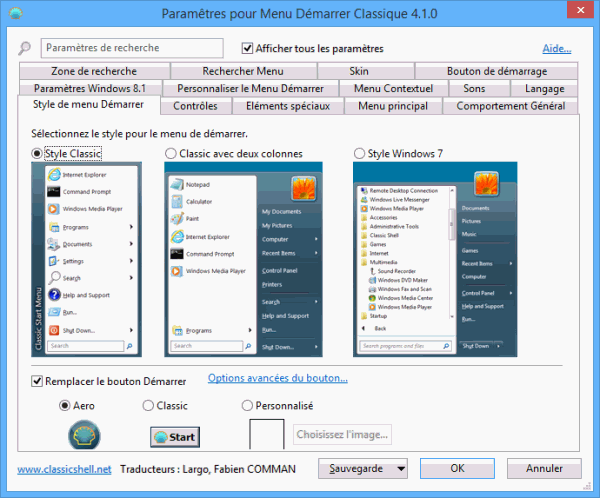Select the Style de menu Démarrer tab

point(88,104)
